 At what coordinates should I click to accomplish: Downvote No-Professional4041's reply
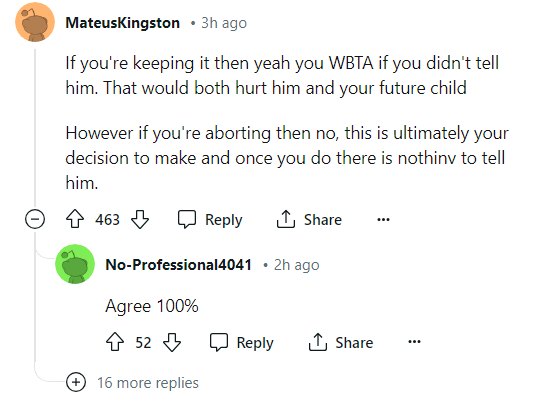(172, 342)
